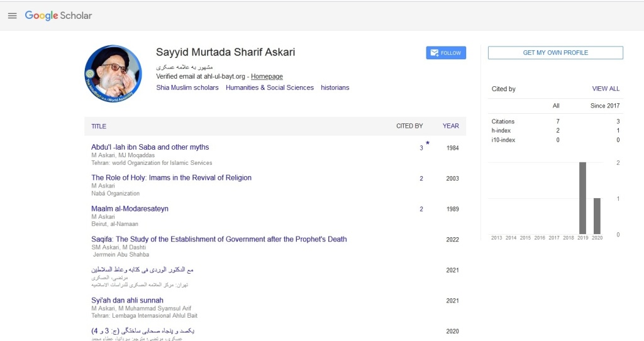Image resolution: width=644 pixels, height=341 pixels.
Task: Select the Humanities & Social Sciences label
Action: point(270,87)
